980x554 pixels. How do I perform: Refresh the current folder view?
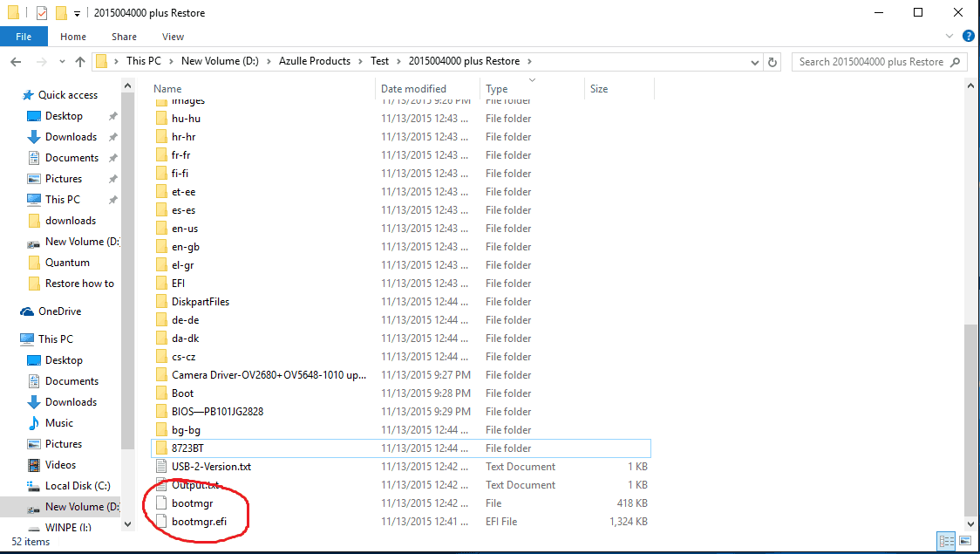[772, 62]
